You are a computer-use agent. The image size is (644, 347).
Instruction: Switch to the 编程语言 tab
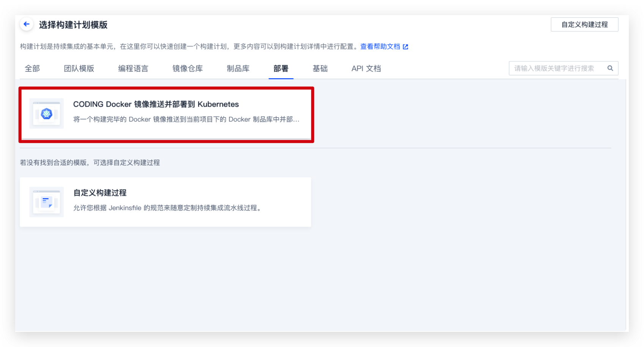[x=133, y=69]
